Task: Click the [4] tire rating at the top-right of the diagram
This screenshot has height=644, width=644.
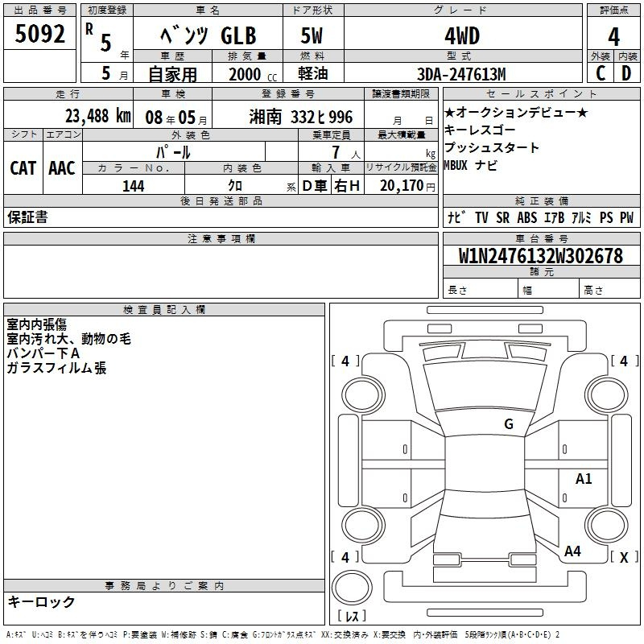Action: pos(623,361)
